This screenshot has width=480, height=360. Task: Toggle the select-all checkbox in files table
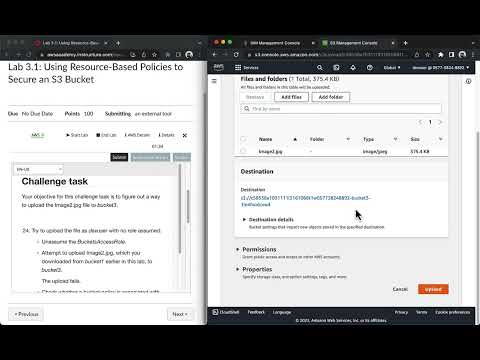(x=243, y=139)
